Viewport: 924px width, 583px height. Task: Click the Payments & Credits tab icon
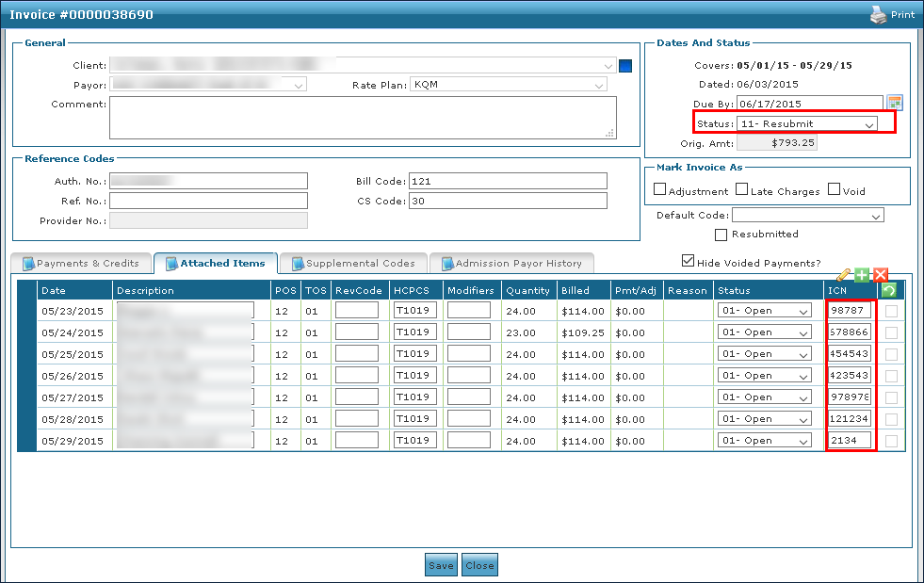coord(28,264)
